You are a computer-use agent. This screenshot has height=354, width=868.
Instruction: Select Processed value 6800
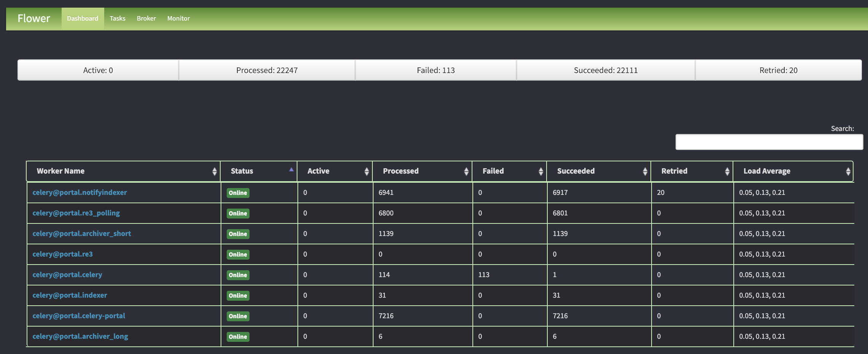click(386, 213)
